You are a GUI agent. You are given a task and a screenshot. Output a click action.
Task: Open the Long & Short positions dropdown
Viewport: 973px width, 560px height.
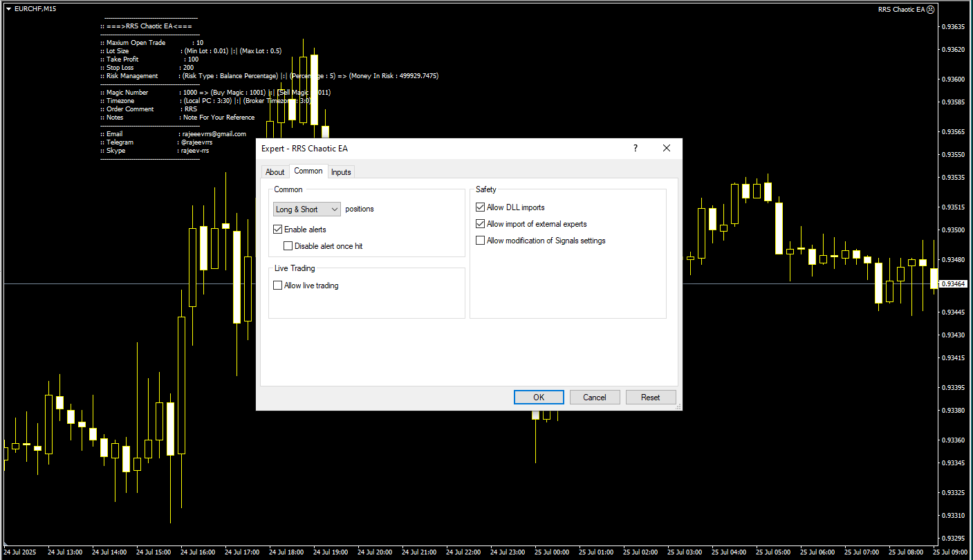(307, 209)
